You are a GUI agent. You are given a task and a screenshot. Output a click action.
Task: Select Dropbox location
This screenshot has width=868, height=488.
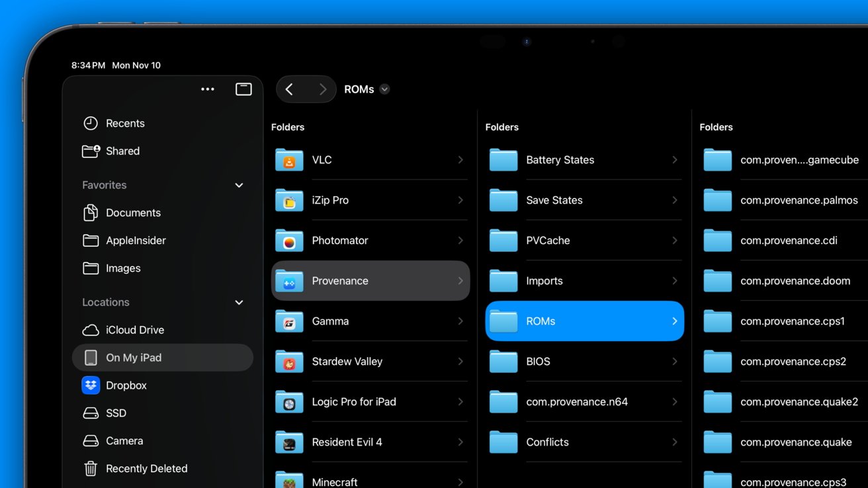pyautogui.click(x=126, y=385)
